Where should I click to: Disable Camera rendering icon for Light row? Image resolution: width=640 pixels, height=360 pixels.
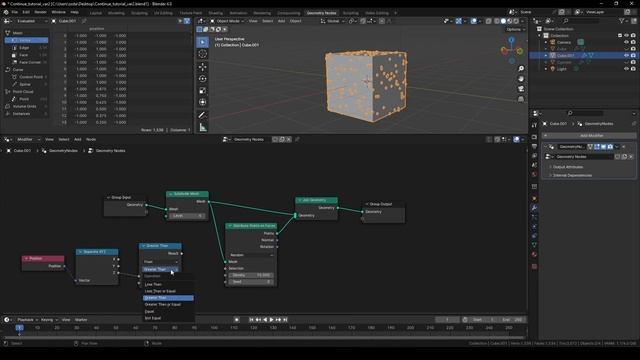[x=633, y=69]
